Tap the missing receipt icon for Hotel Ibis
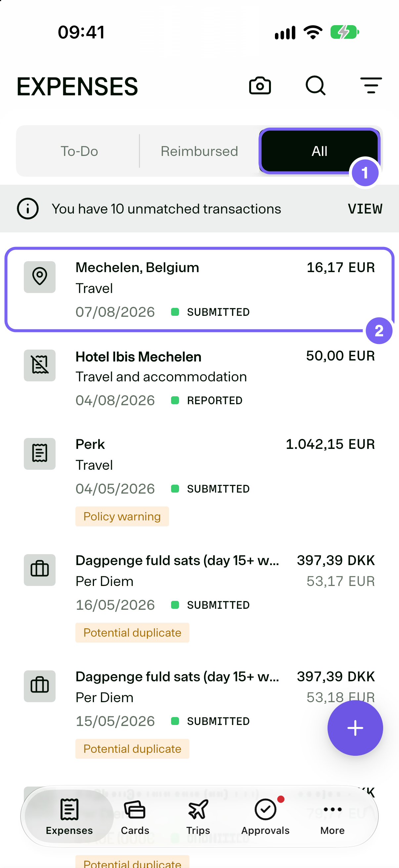 (x=40, y=365)
